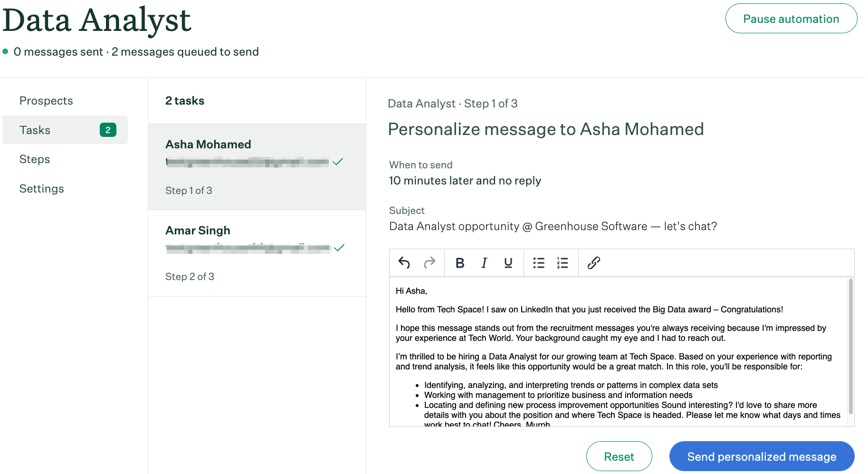Select Amar Singh's task in the list
868x474 pixels.
[x=257, y=252]
